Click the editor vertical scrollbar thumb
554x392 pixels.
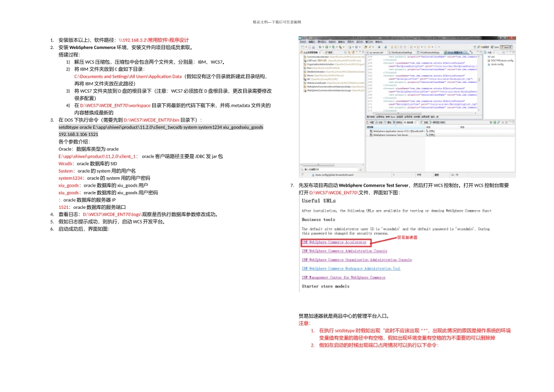[479, 80]
